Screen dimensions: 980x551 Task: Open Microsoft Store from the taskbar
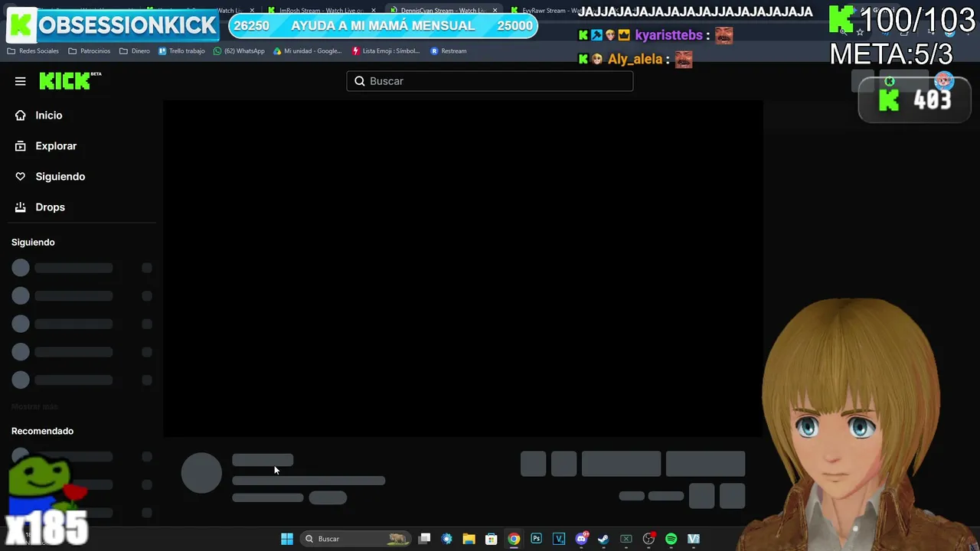pyautogui.click(x=492, y=539)
